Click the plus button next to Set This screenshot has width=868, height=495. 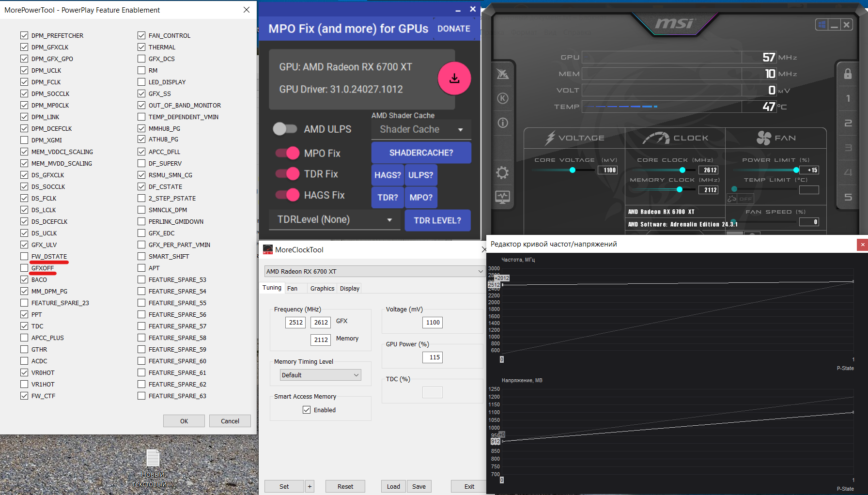(310, 486)
